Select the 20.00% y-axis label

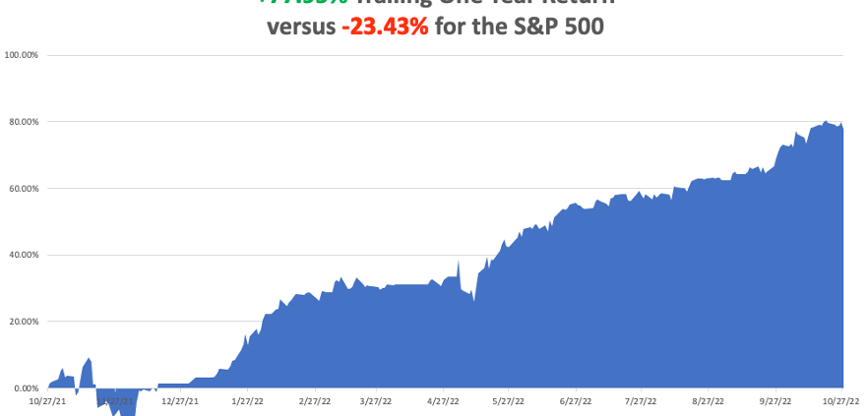tap(23, 322)
